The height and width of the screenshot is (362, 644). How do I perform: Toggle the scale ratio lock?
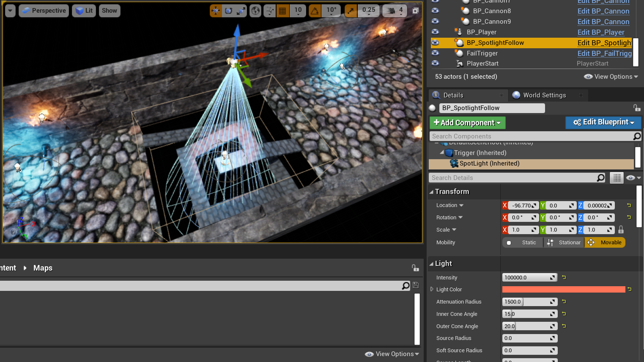(x=621, y=229)
